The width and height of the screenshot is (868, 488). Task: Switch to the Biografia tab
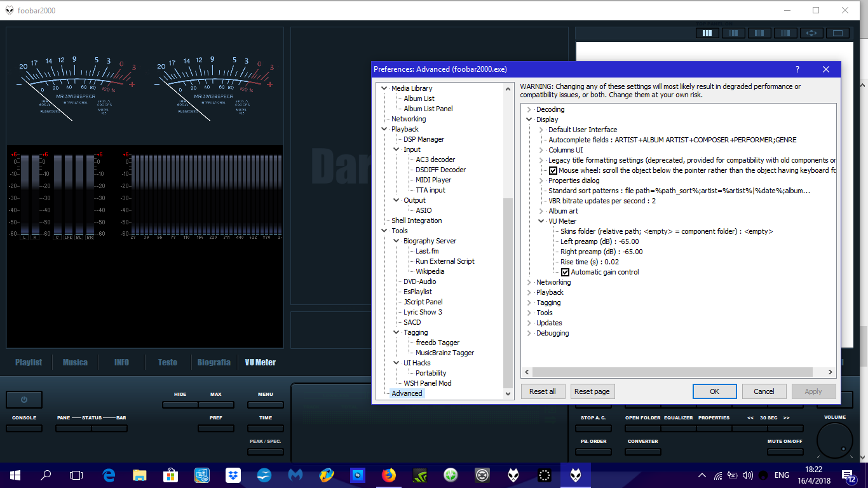214,362
